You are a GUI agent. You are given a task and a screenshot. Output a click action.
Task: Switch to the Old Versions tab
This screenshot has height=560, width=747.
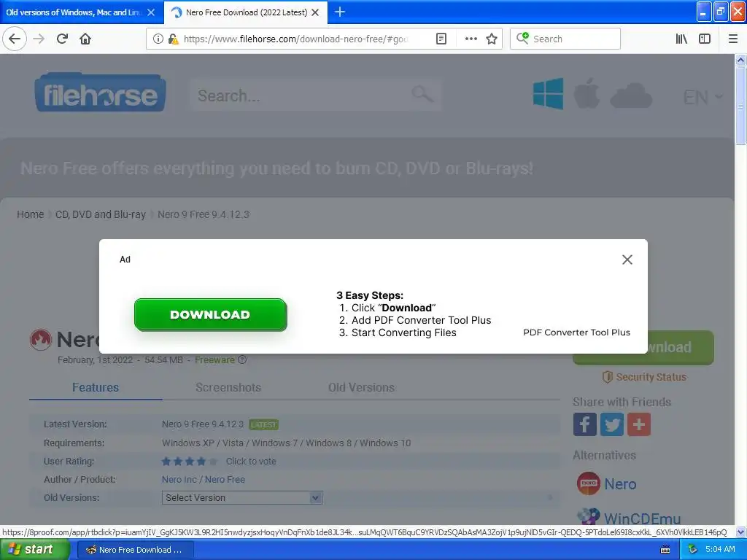[361, 387]
